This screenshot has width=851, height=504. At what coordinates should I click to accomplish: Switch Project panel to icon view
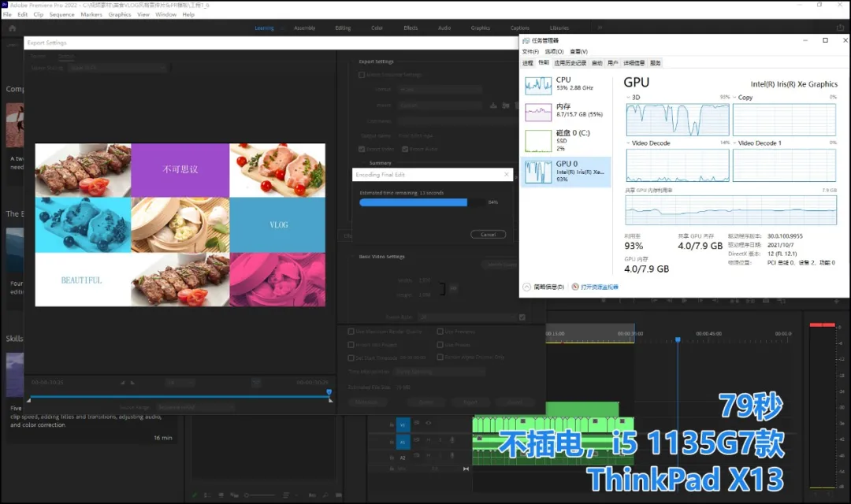pyautogui.click(x=221, y=495)
